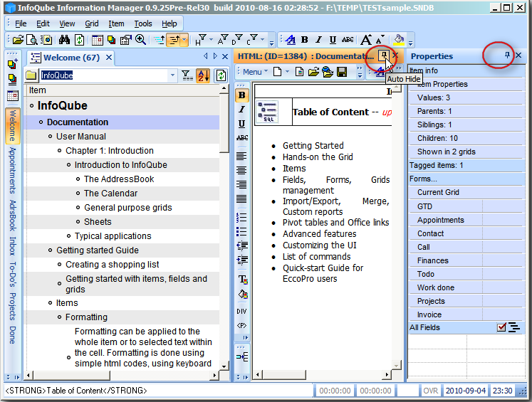Screen dimensions: 532x402
Task: Decrease font size with small A icon
Action: (x=380, y=39)
